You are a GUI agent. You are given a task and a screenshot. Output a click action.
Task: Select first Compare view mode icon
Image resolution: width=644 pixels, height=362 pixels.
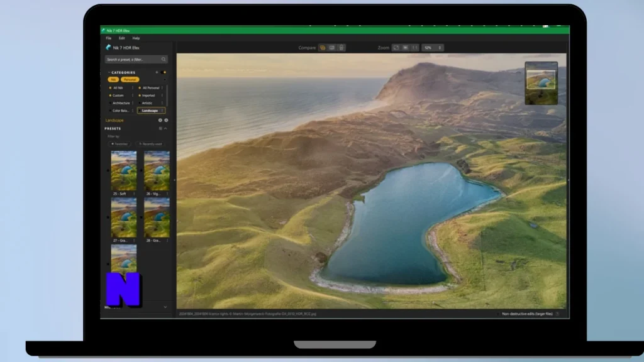(x=323, y=48)
